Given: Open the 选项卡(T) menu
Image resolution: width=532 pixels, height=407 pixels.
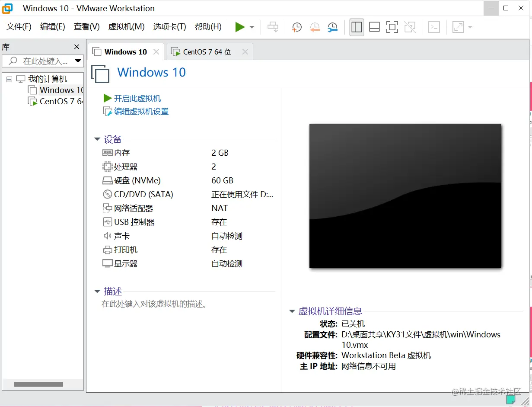Looking at the screenshot, I should (x=169, y=27).
